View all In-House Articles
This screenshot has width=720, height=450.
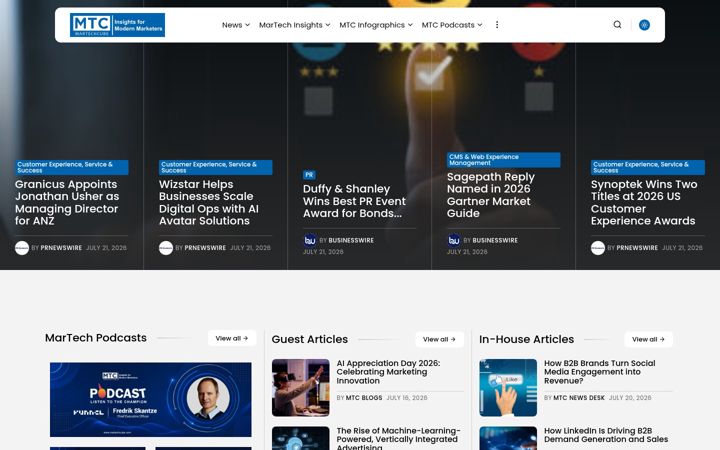coord(648,339)
